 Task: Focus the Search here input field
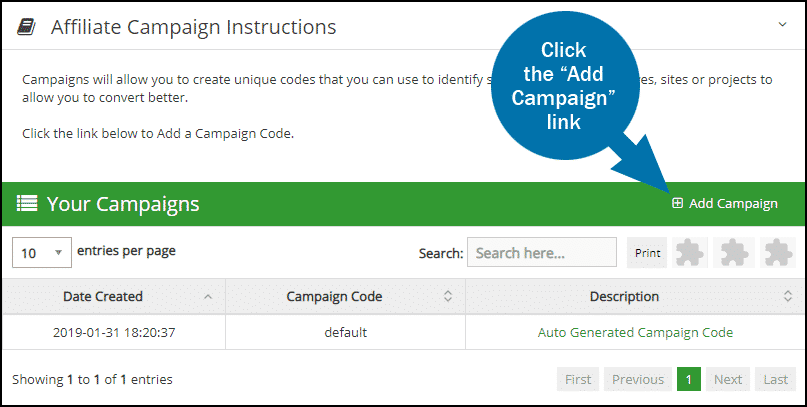tap(541, 252)
